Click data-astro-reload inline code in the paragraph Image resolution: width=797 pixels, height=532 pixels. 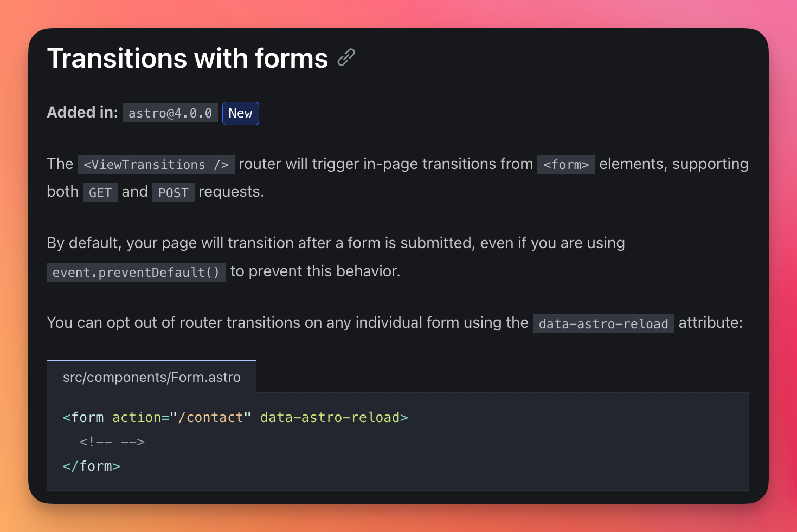(603, 324)
